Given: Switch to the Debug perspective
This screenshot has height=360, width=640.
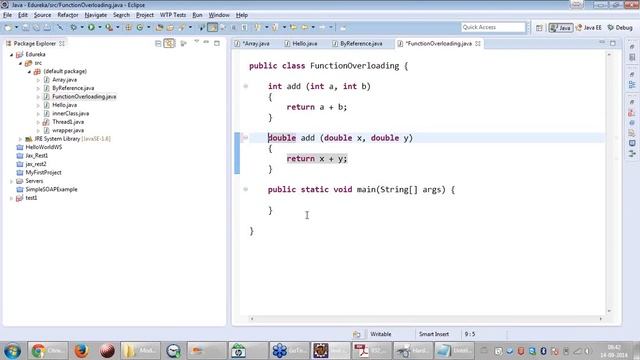Looking at the screenshot, I should (620, 28).
